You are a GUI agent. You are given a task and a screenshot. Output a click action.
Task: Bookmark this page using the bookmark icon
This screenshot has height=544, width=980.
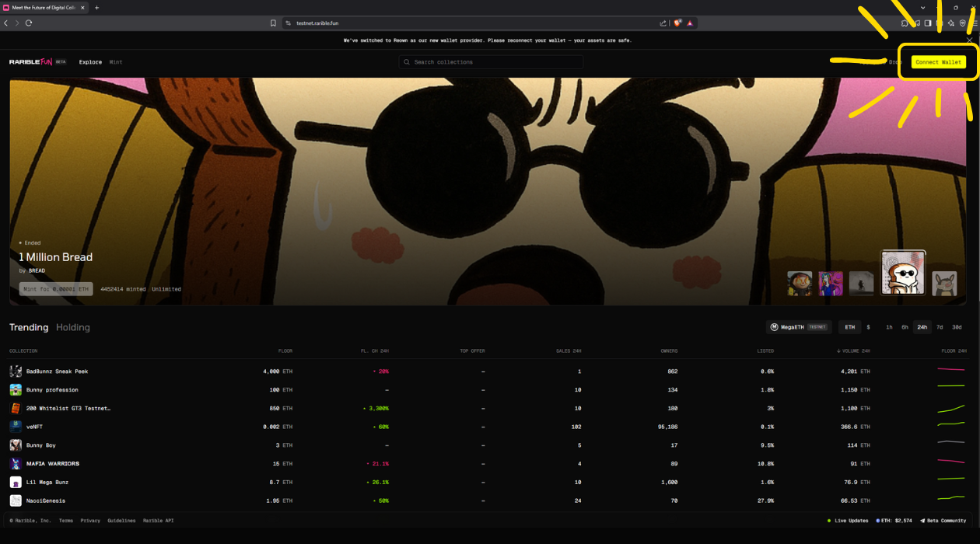(x=273, y=23)
